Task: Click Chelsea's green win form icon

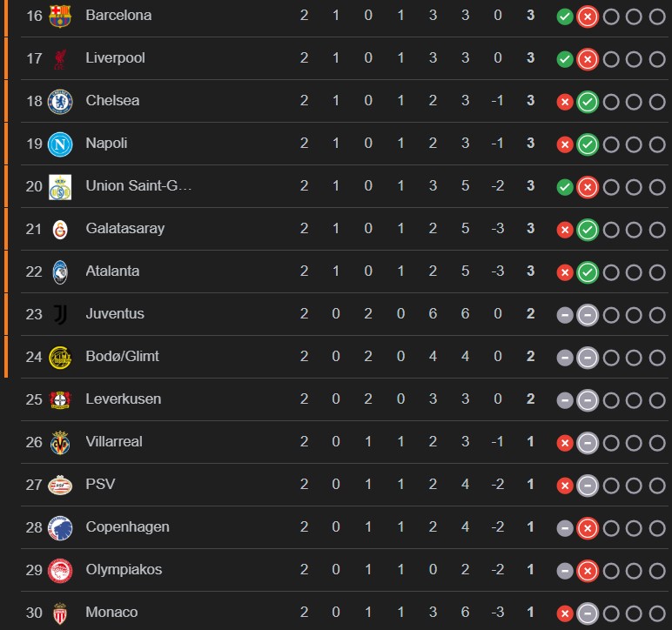Action: point(588,101)
